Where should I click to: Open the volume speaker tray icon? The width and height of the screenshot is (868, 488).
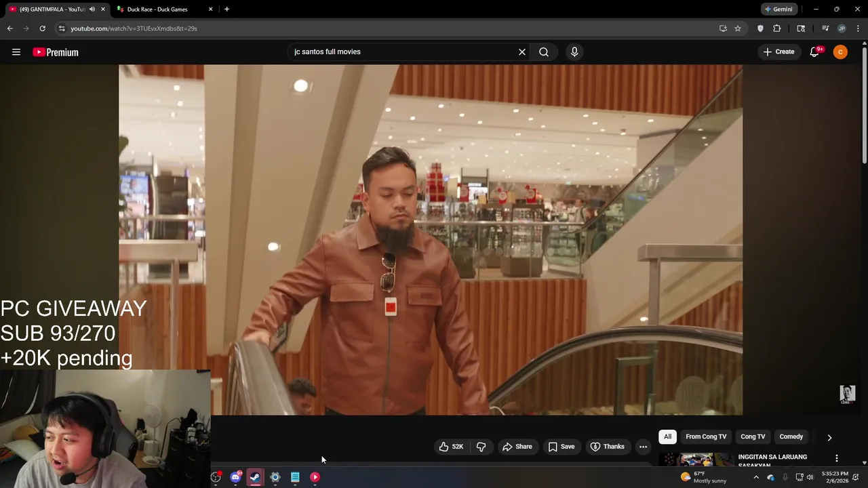tap(810, 477)
